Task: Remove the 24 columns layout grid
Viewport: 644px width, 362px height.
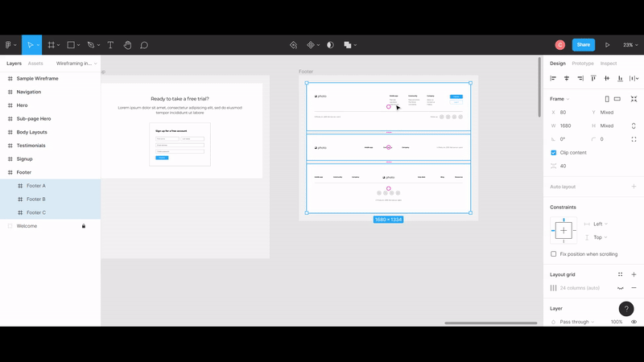Action: [x=634, y=288]
